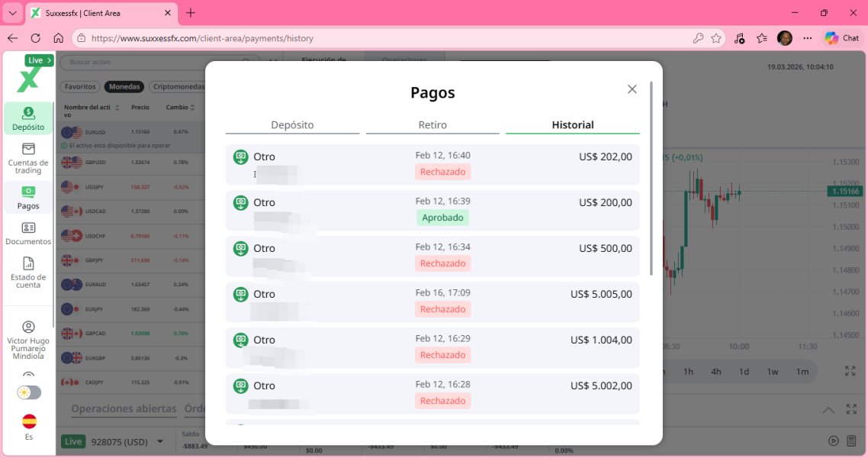Open the Operaciones abiertas tab
Viewport: 868px width, 458px height.
[124, 408]
